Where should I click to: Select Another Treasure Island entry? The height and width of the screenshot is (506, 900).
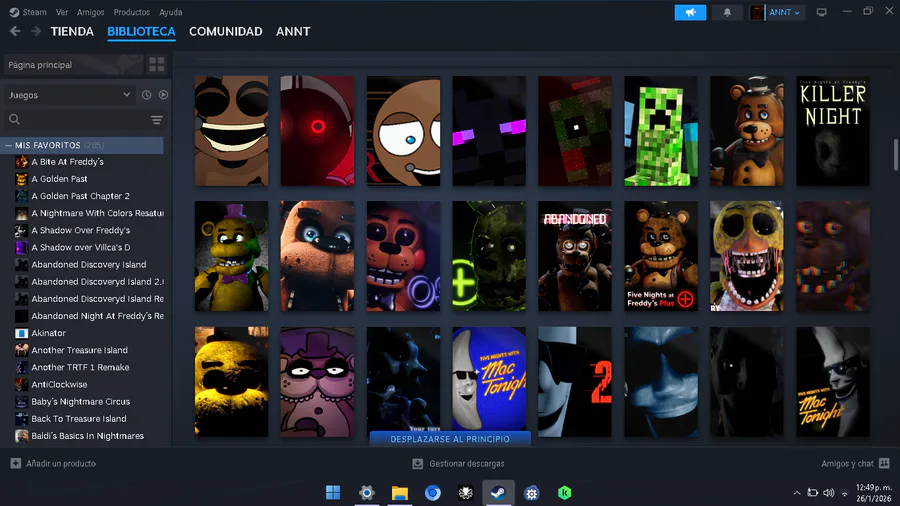tap(79, 350)
